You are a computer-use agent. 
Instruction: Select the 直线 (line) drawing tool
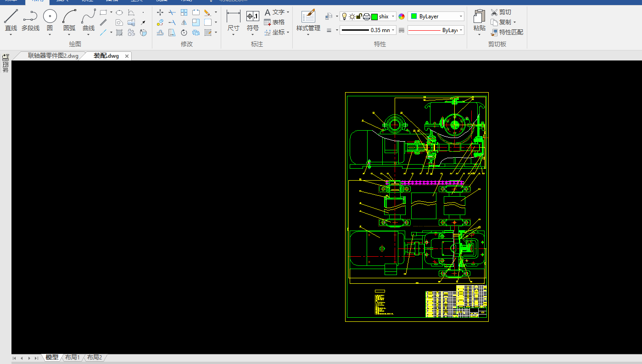point(11,17)
